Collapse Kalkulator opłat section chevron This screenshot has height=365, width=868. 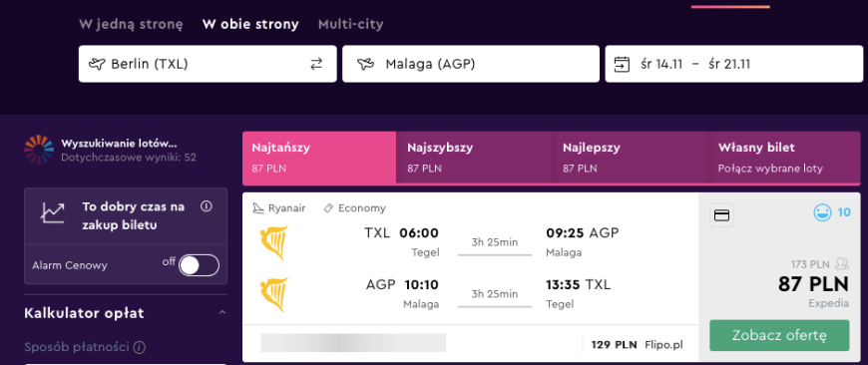pos(222,313)
